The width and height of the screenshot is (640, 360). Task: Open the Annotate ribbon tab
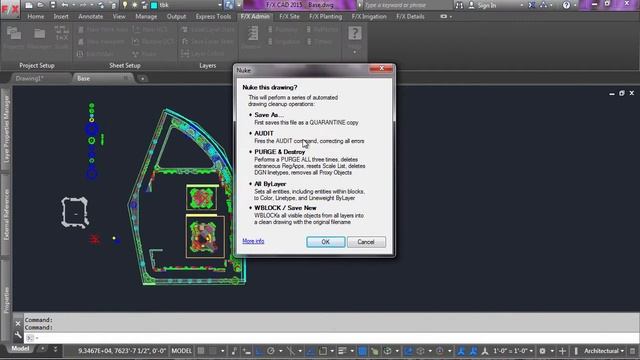91,17
